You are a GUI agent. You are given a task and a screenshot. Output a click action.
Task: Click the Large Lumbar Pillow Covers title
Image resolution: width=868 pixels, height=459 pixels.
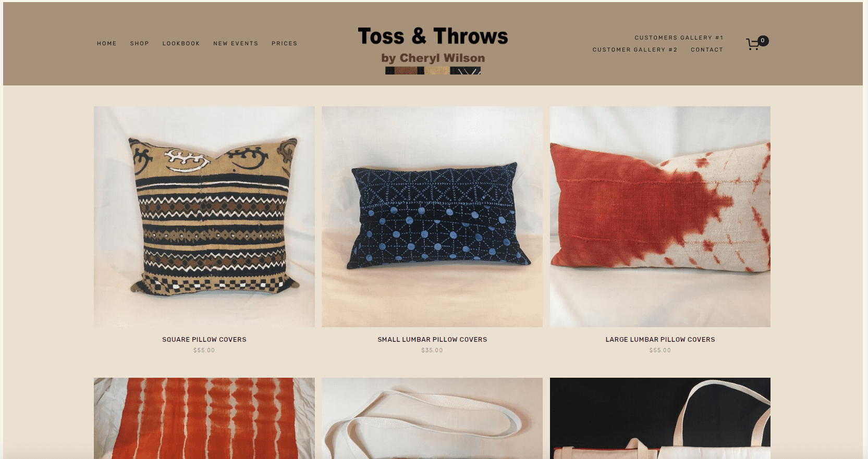point(660,340)
